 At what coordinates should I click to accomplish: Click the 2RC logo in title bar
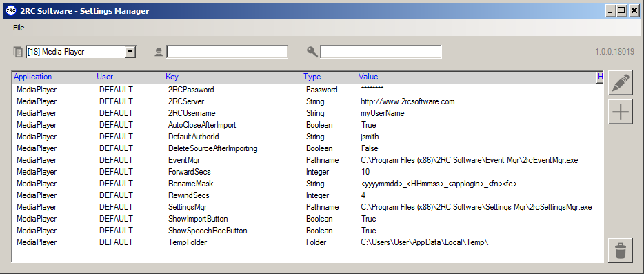tap(11, 11)
